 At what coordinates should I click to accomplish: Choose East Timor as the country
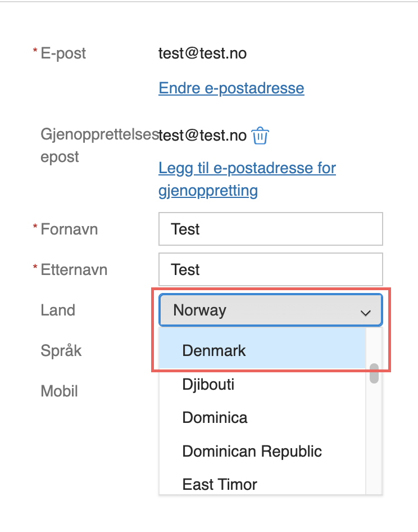point(220,484)
